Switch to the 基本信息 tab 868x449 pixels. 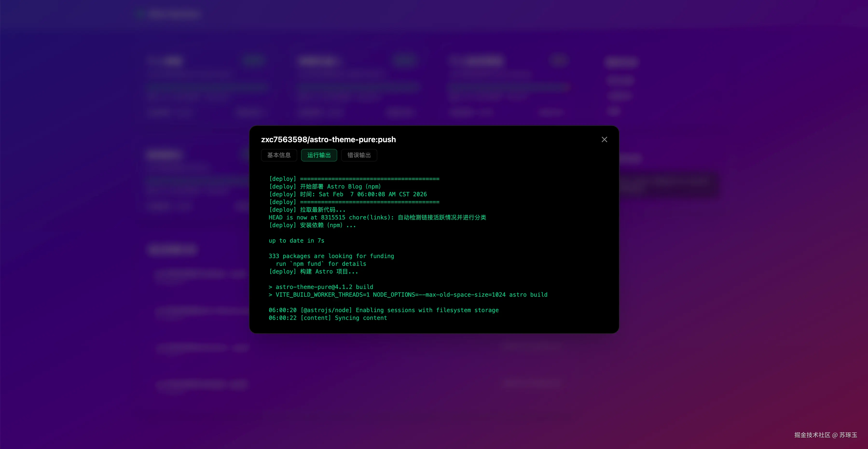(279, 155)
